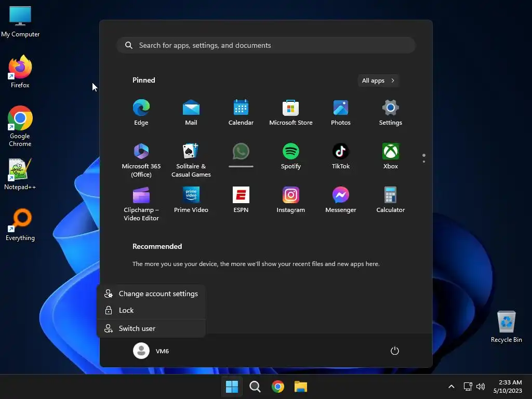This screenshot has width=532, height=399.
Task: Open Edge from pinned apps
Action: click(141, 113)
